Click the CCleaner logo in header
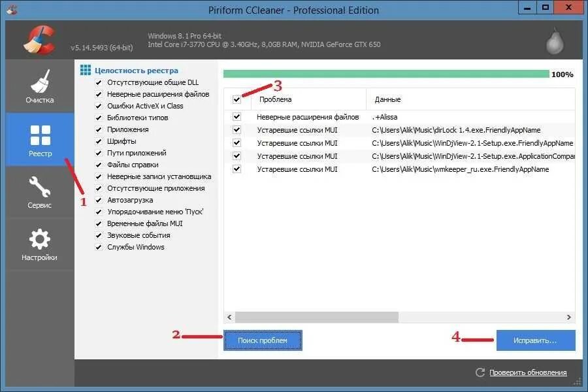 click(39, 39)
